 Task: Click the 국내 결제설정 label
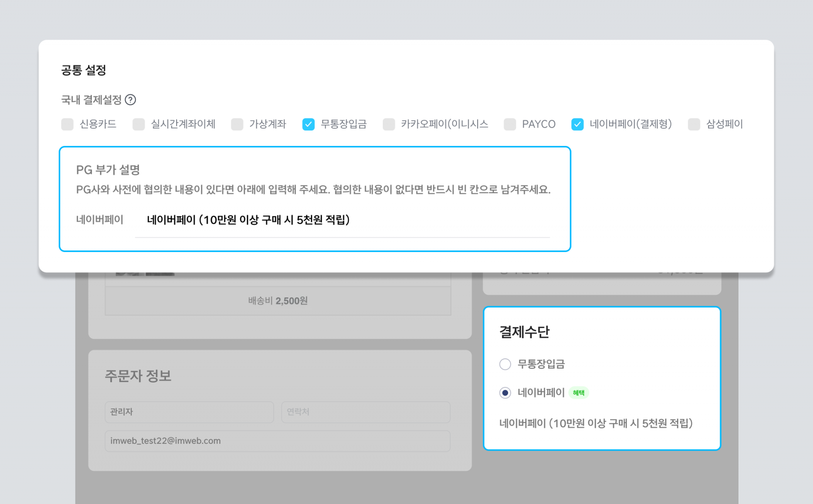(x=91, y=100)
